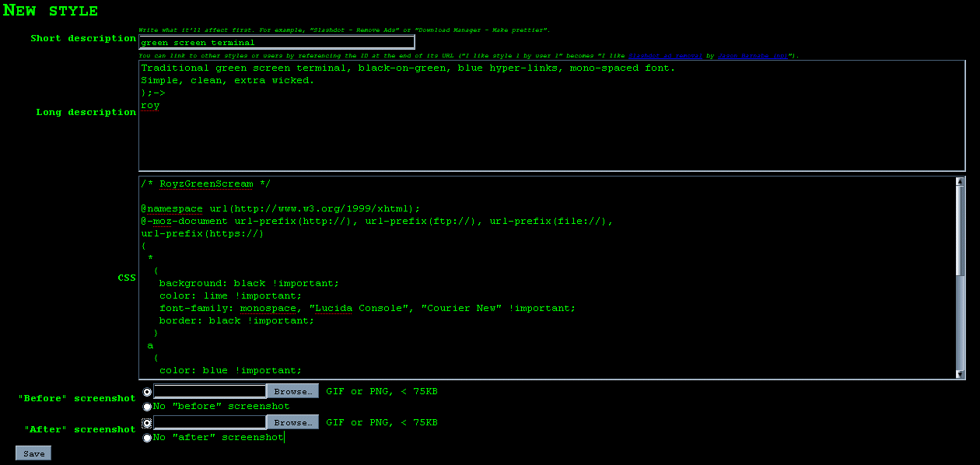Click the Short description input field
The image size is (980, 465).
(276, 42)
